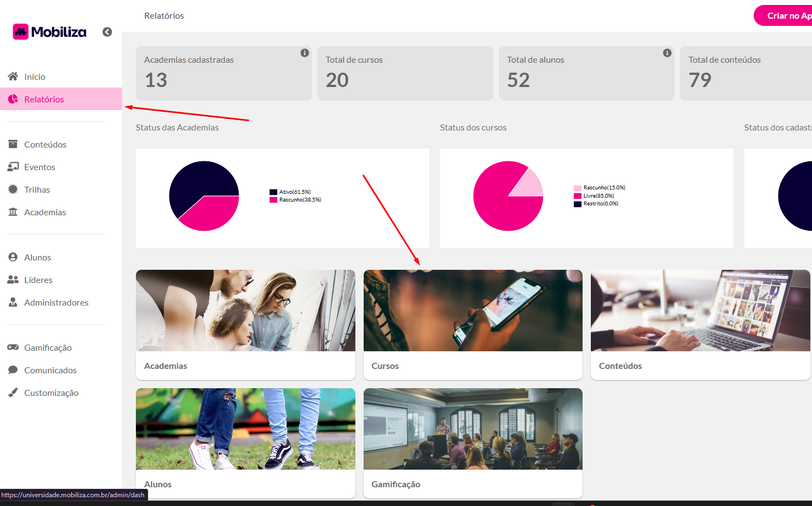812x506 pixels.
Task: Click the Ativo legend color swatch
Action: (273, 192)
